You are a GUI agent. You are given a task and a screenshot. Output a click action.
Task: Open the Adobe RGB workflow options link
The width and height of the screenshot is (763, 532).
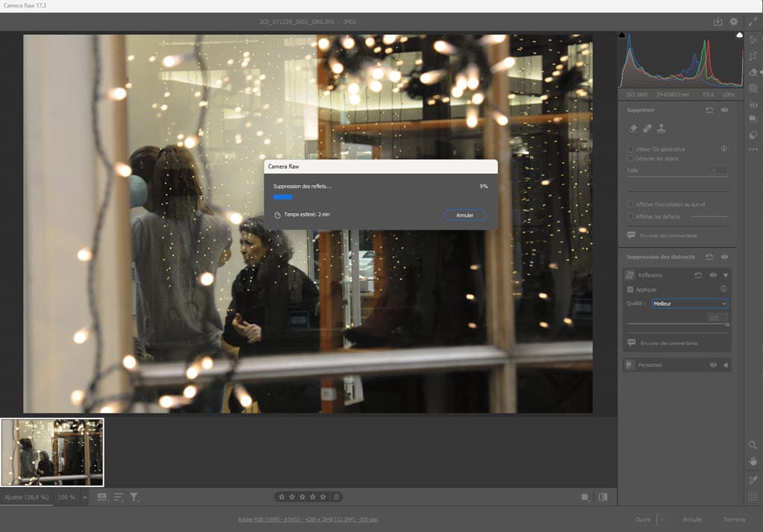308,519
